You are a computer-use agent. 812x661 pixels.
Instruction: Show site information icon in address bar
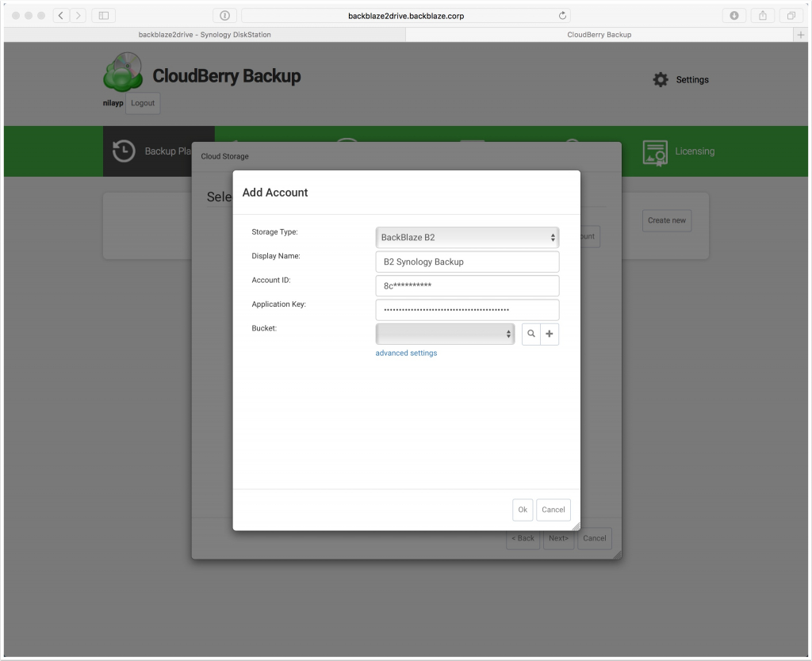click(224, 16)
